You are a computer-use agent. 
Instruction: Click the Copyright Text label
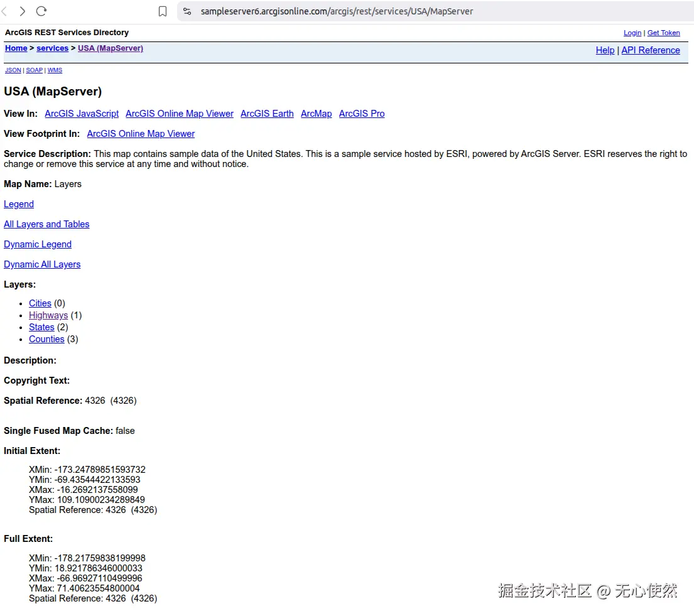36,381
